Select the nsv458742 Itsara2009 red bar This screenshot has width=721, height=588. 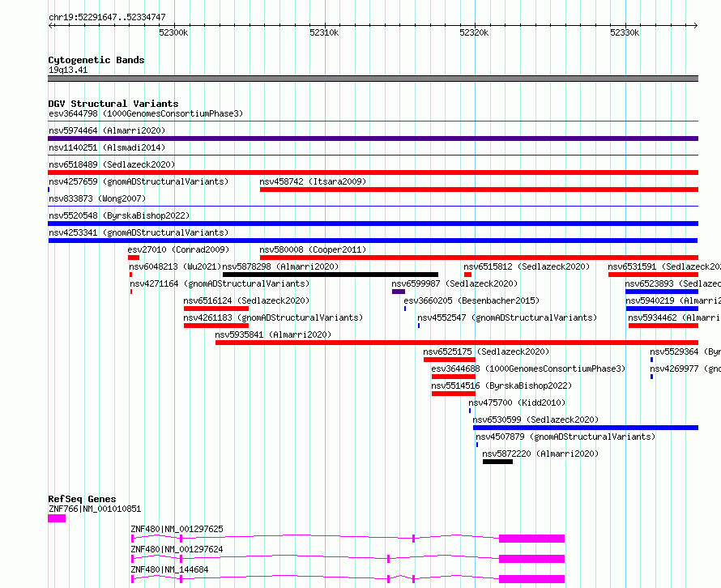[479, 190]
